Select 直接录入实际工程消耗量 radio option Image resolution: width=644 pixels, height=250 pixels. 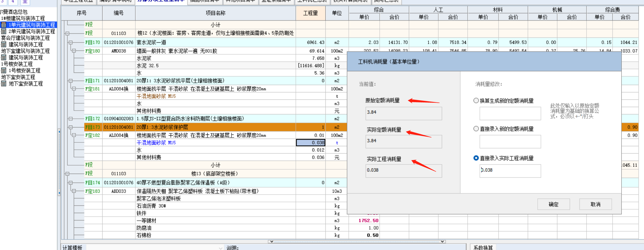pos(476,158)
